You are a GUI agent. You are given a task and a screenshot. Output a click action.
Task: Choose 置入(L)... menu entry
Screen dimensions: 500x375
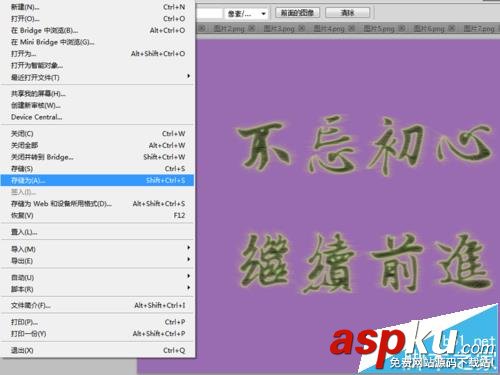tap(97, 232)
